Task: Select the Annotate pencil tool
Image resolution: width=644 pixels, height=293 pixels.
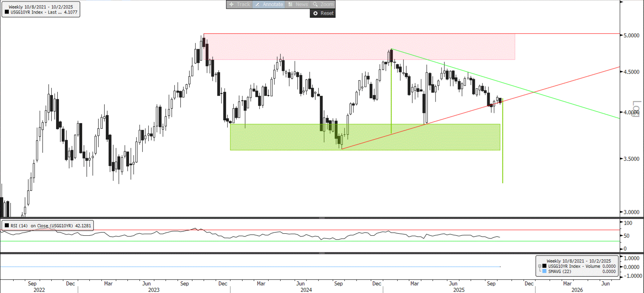Action: click(269, 4)
